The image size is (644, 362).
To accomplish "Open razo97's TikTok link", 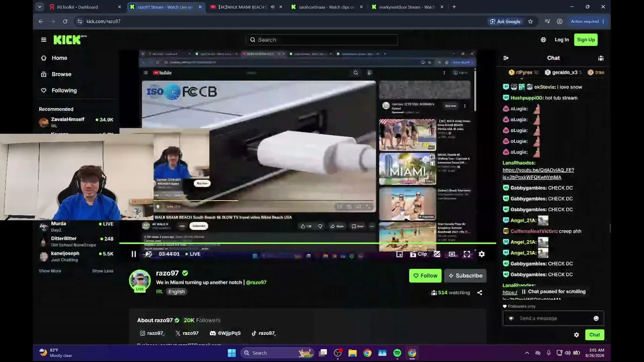I will tap(264, 333).
